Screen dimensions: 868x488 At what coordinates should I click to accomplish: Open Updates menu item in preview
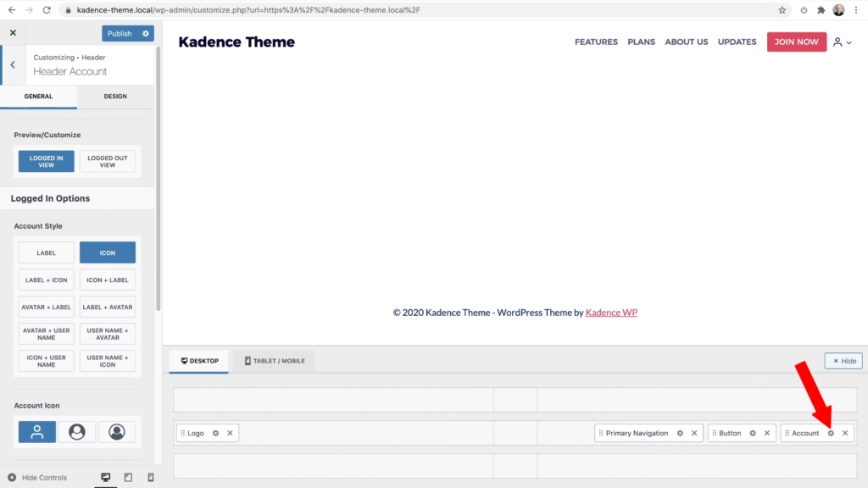tap(737, 42)
